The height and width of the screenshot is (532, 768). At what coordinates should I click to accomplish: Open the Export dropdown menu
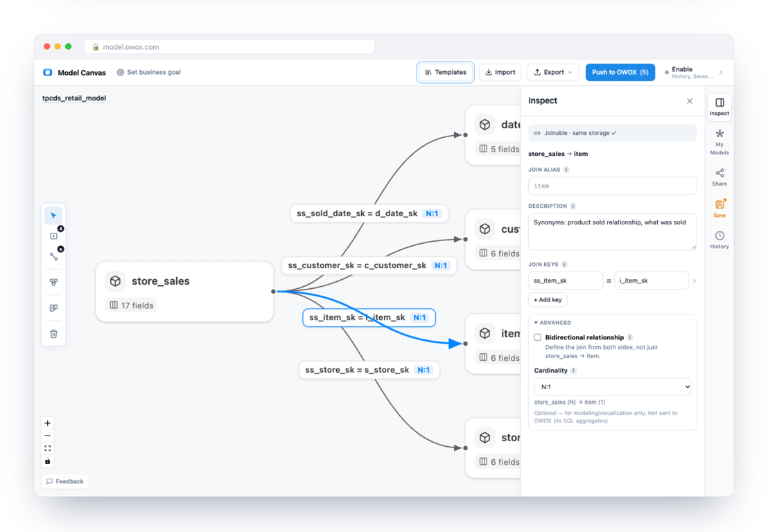pyautogui.click(x=553, y=73)
